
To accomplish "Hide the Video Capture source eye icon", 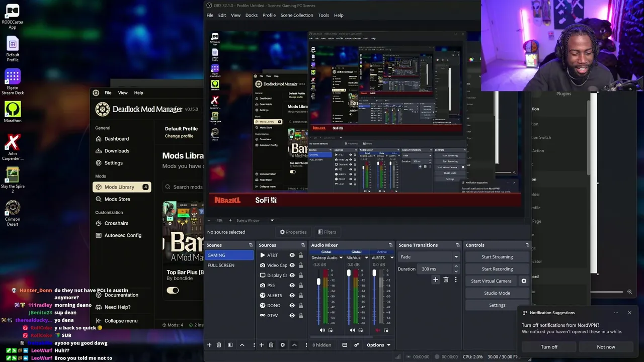I will (292, 265).
